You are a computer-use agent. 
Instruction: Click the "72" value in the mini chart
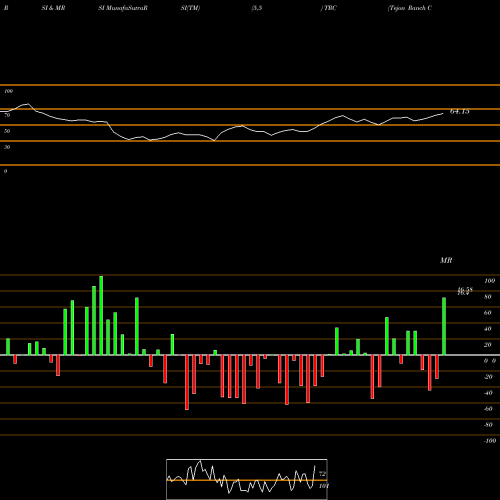coord(322,473)
